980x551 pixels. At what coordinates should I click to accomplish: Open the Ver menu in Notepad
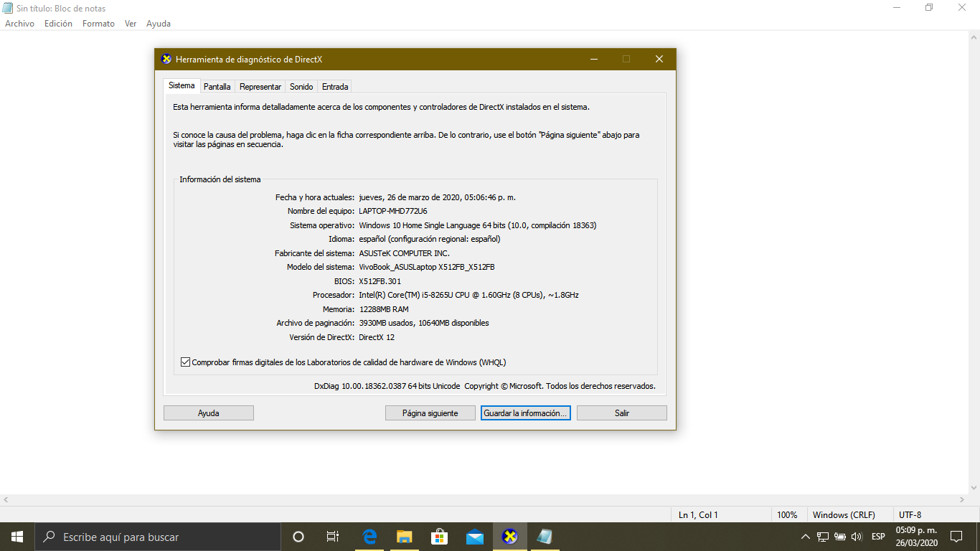click(x=131, y=24)
